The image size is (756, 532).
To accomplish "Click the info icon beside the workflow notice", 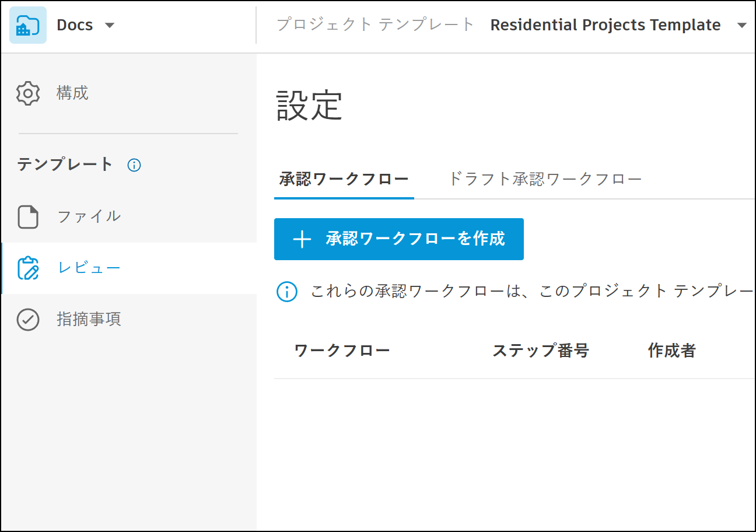I will click(287, 292).
